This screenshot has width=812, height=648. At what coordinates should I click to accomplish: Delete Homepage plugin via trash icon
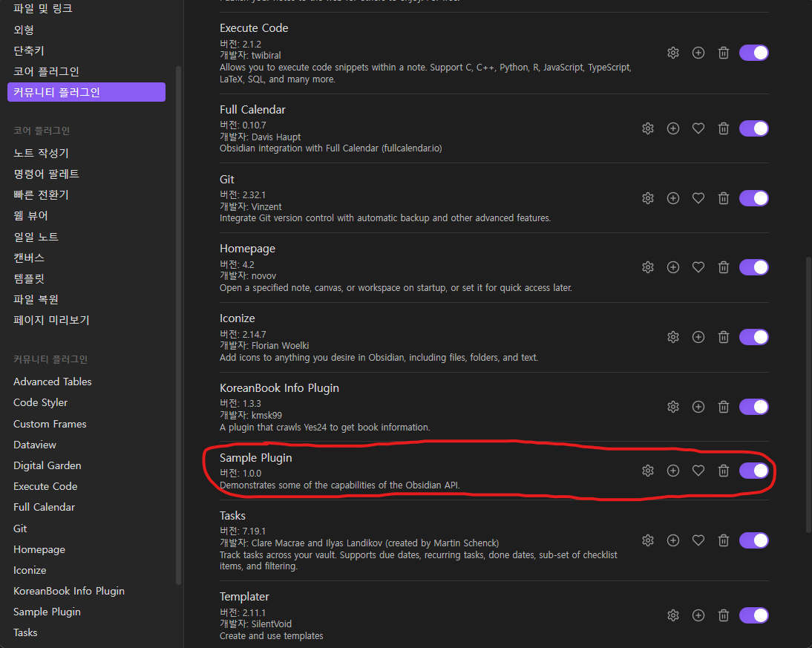724,267
